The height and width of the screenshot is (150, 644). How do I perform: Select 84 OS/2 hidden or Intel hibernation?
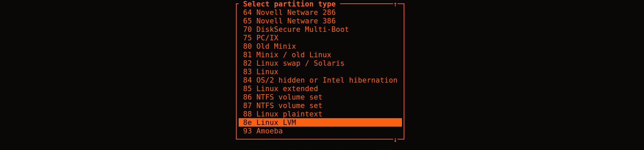tap(320, 80)
